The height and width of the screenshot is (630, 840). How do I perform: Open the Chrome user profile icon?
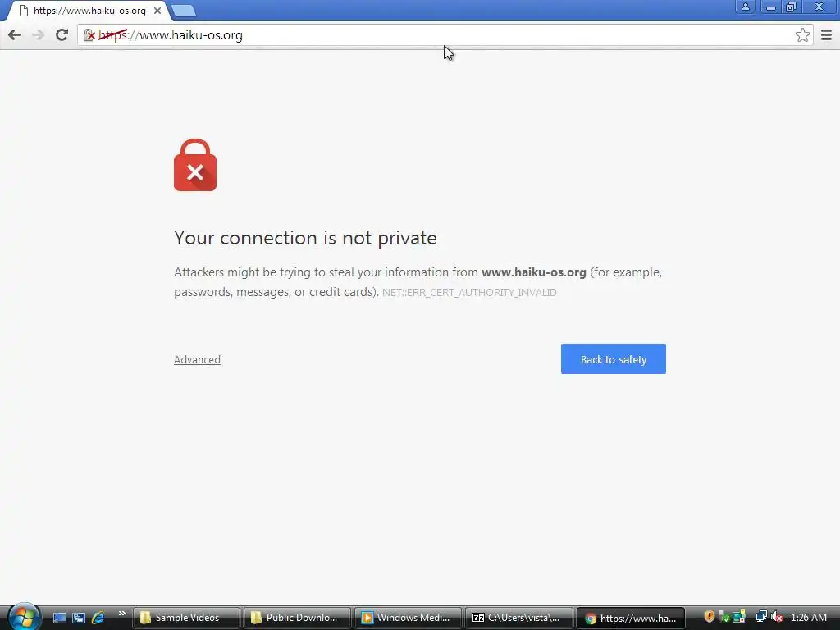click(x=745, y=7)
